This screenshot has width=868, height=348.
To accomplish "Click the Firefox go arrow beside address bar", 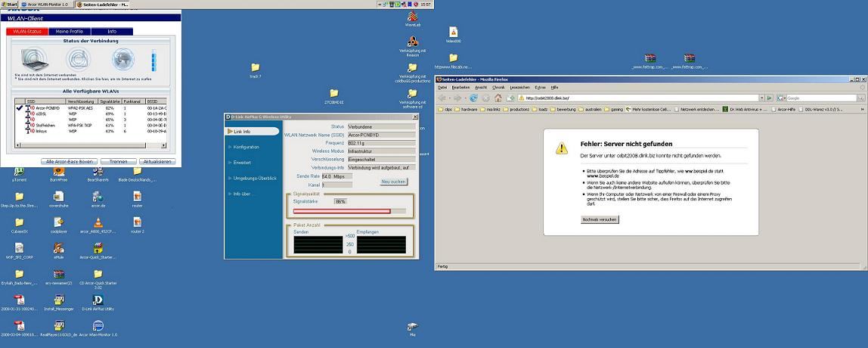I will 769,98.
